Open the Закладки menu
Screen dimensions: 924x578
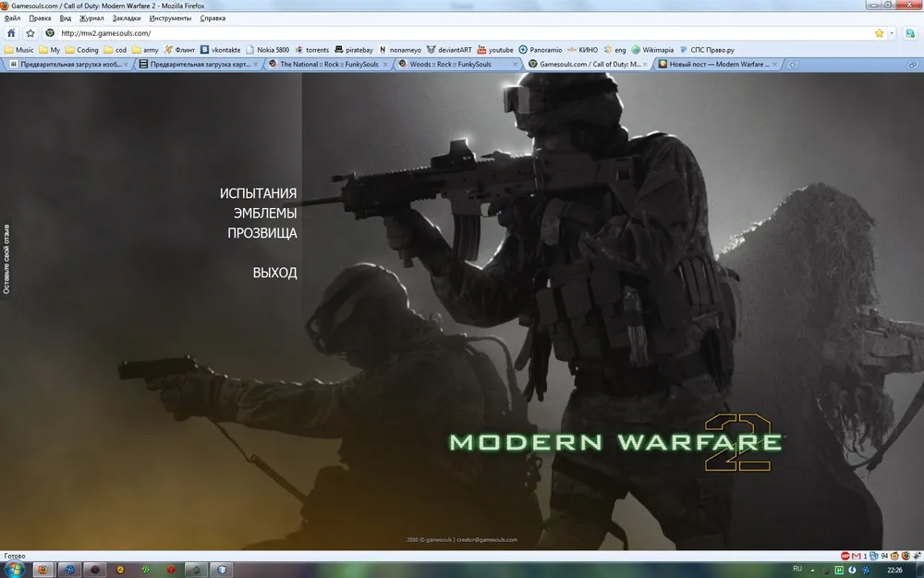point(127,18)
